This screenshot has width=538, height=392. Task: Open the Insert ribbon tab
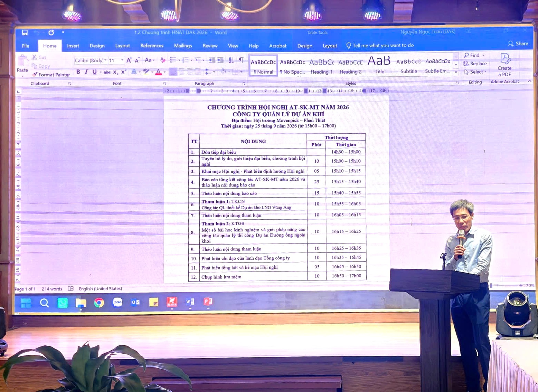(73, 46)
